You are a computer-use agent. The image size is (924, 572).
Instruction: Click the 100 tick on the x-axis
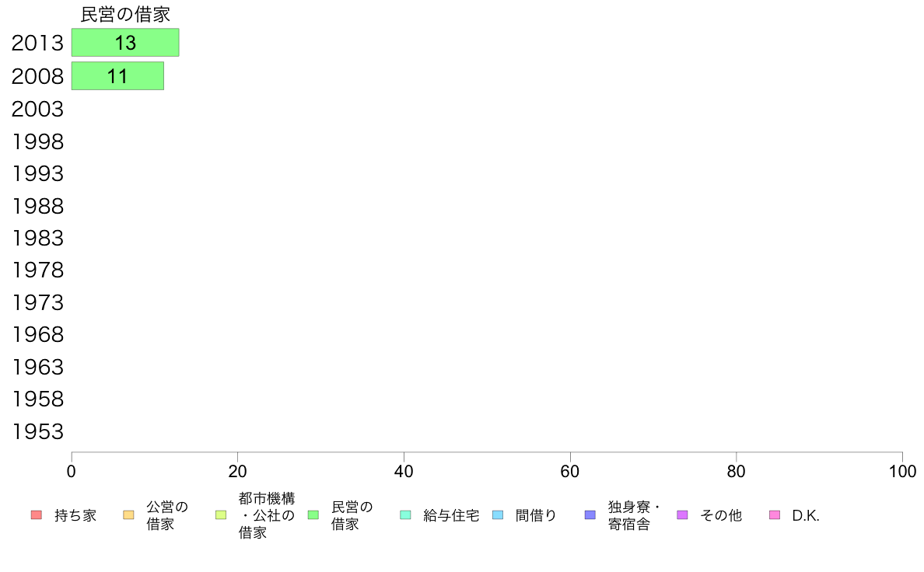tap(902, 471)
